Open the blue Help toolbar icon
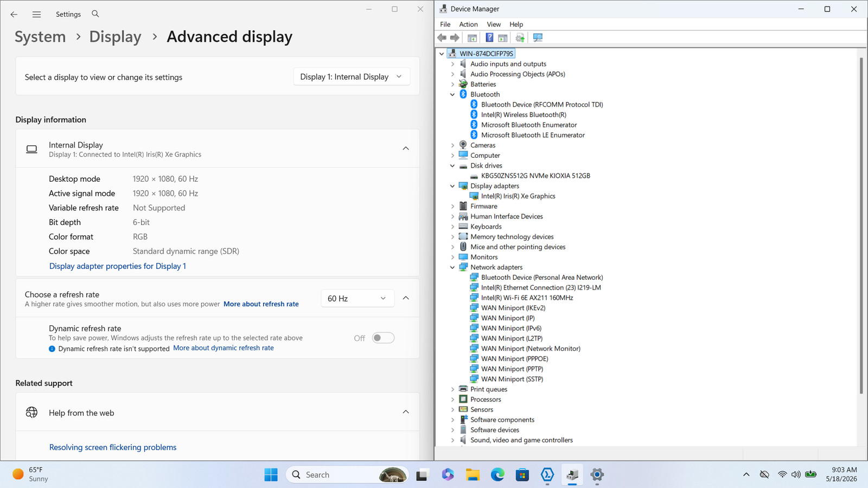This screenshot has width=868, height=488. point(489,38)
